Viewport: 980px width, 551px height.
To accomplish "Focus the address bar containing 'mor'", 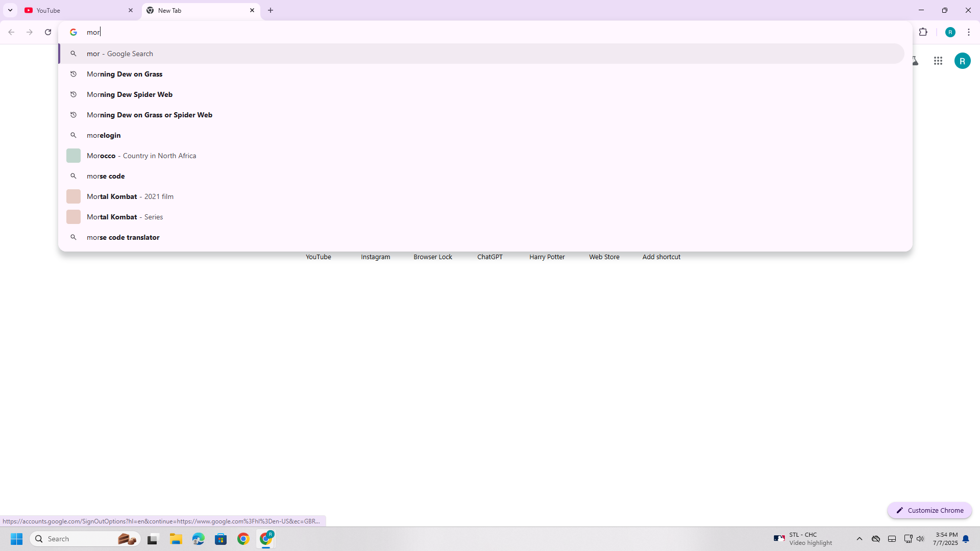I will [x=485, y=32].
